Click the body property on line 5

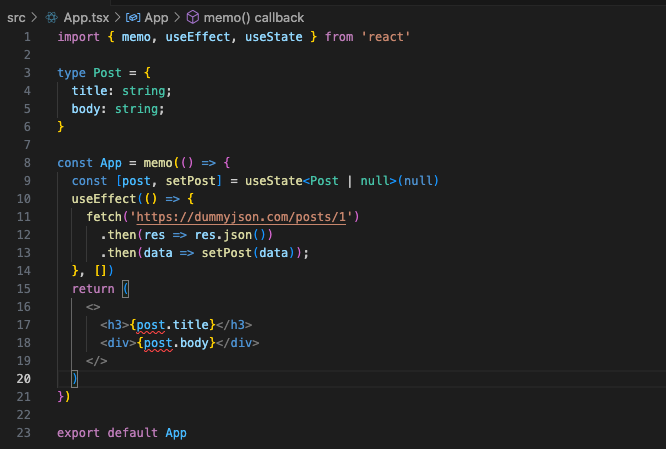pyautogui.click(x=86, y=109)
